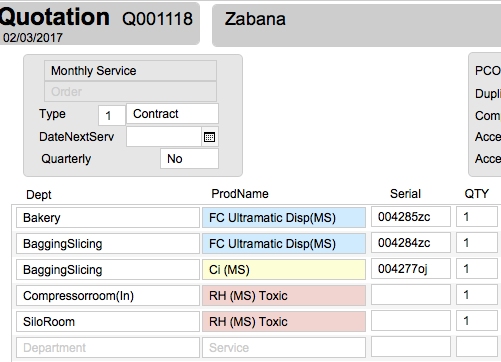Click the empty Service placeholder field

point(284,348)
